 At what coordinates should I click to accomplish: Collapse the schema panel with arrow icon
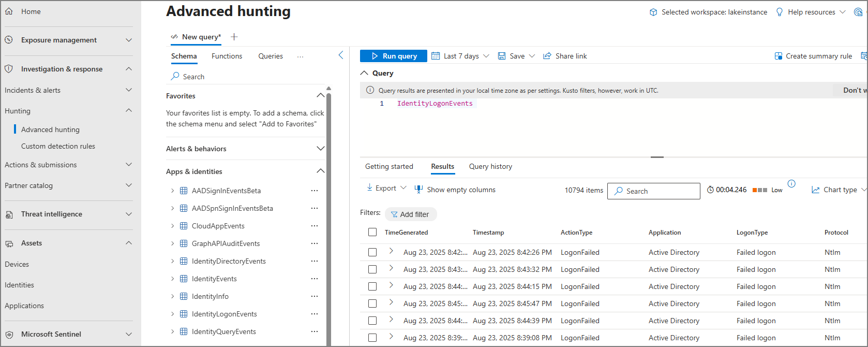point(341,55)
